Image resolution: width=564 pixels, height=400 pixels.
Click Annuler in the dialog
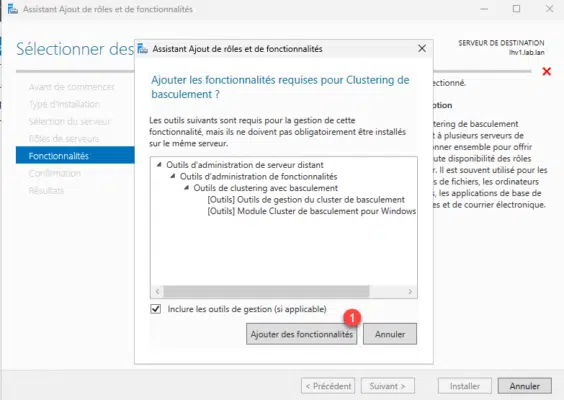pyautogui.click(x=390, y=334)
